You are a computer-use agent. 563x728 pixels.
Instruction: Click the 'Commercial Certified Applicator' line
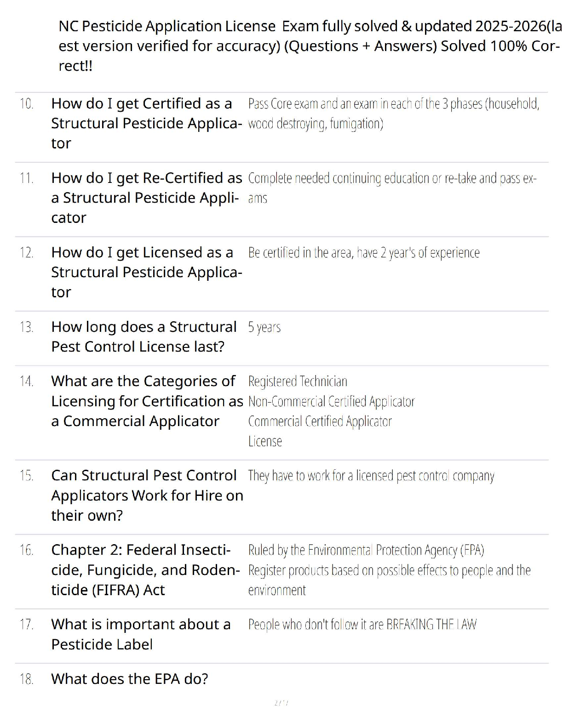pos(320,421)
